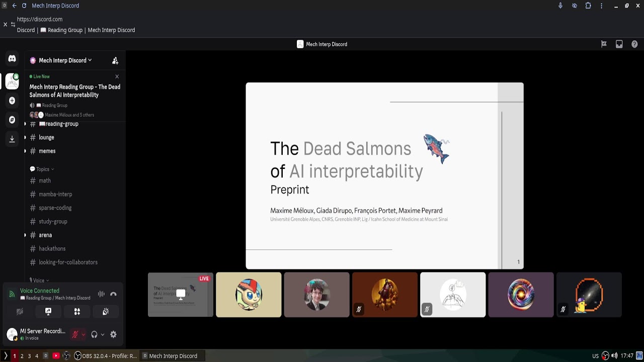Switch to OBS 32.0.4 taskbar window

(x=106, y=356)
